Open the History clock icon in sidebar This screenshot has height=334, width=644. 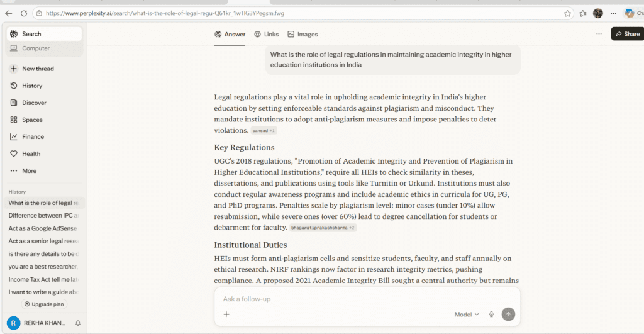(x=14, y=86)
